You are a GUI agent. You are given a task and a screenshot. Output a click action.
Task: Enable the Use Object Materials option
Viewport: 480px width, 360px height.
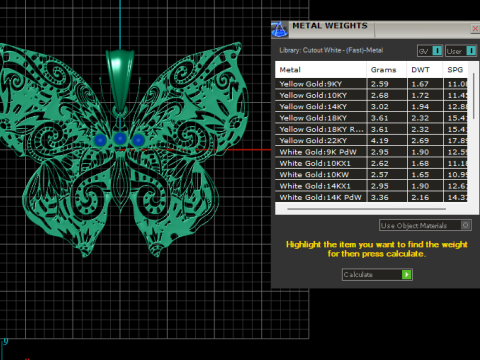click(425, 225)
